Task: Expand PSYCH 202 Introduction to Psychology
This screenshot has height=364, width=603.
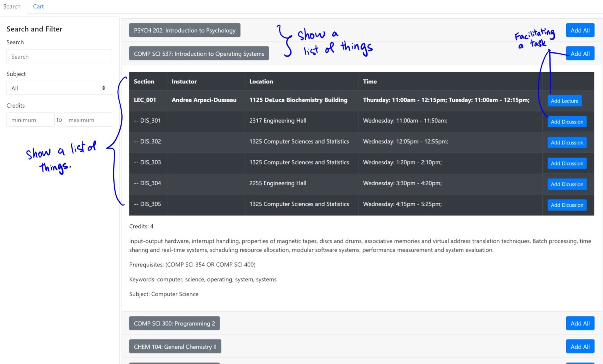Action: 185,30
